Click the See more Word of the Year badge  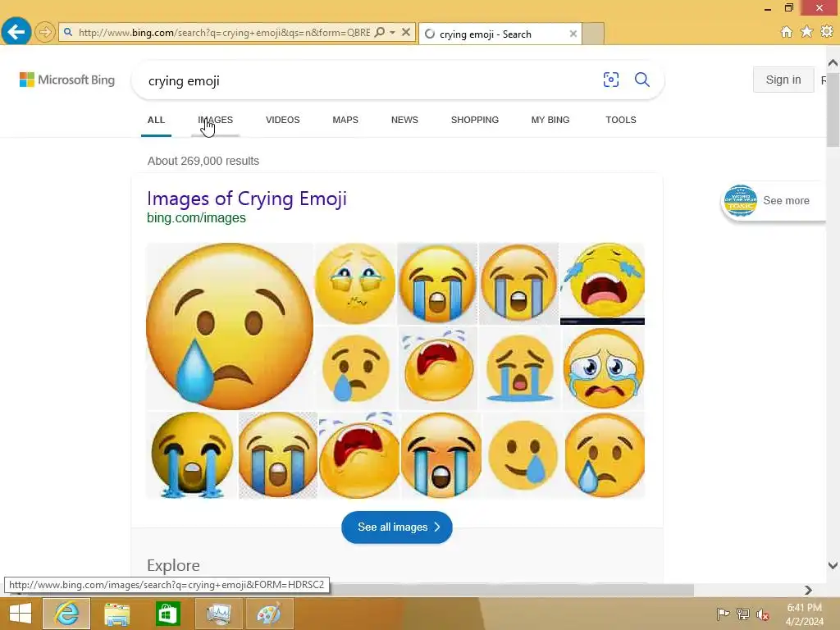point(773,201)
